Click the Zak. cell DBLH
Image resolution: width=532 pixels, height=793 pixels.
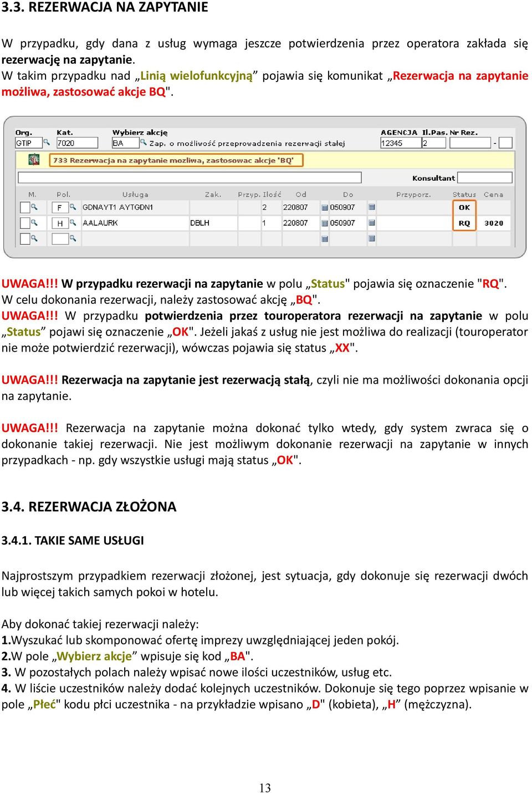tap(199, 223)
